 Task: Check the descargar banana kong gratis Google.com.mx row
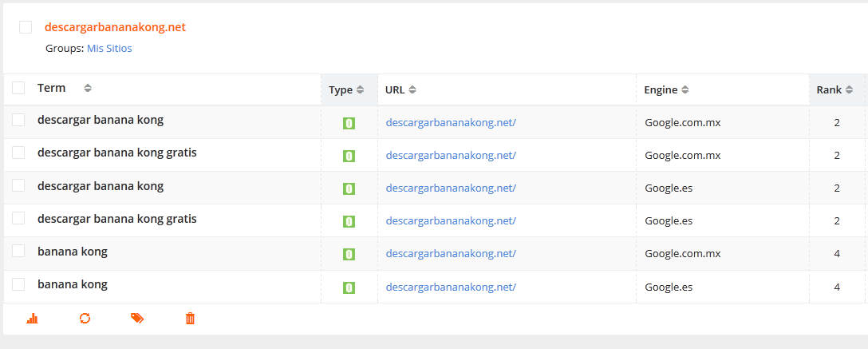coord(18,153)
